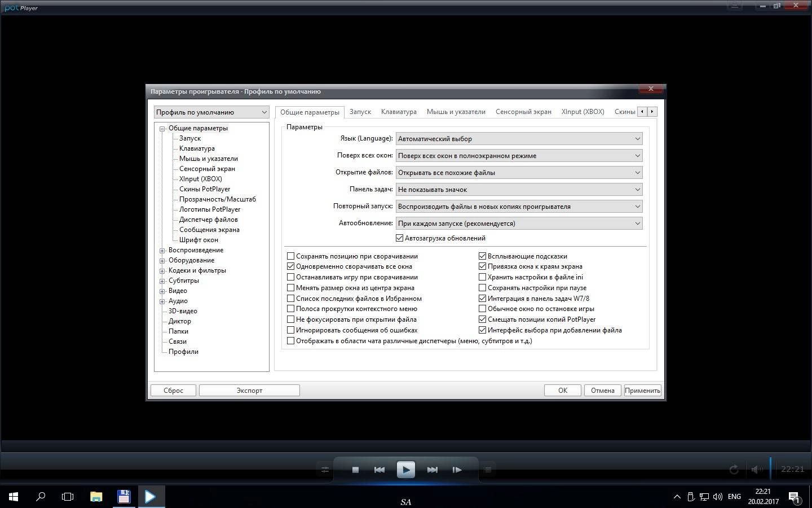812x508 pixels.
Task: Expand the Кодеки и фильтры tree node
Action: pos(162,271)
